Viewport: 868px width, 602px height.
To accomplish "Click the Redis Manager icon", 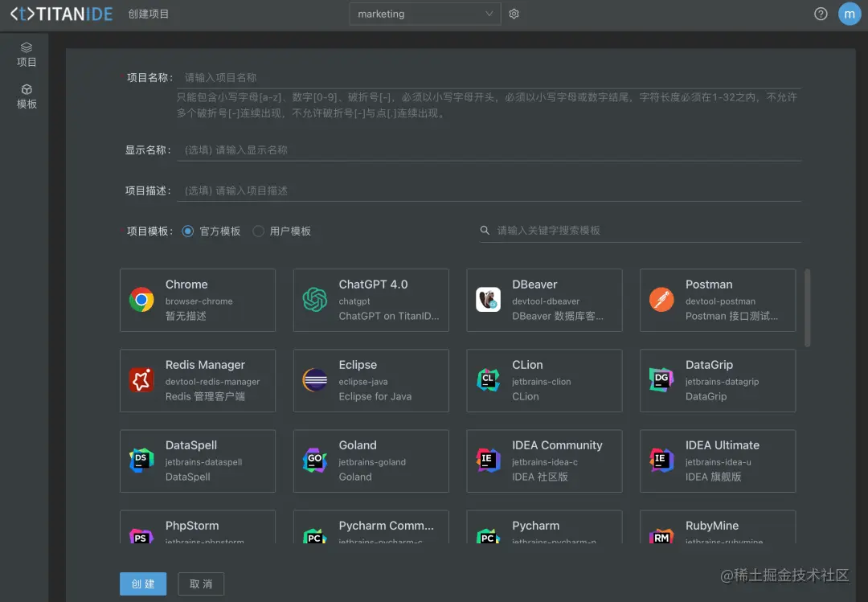I will point(141,380).
